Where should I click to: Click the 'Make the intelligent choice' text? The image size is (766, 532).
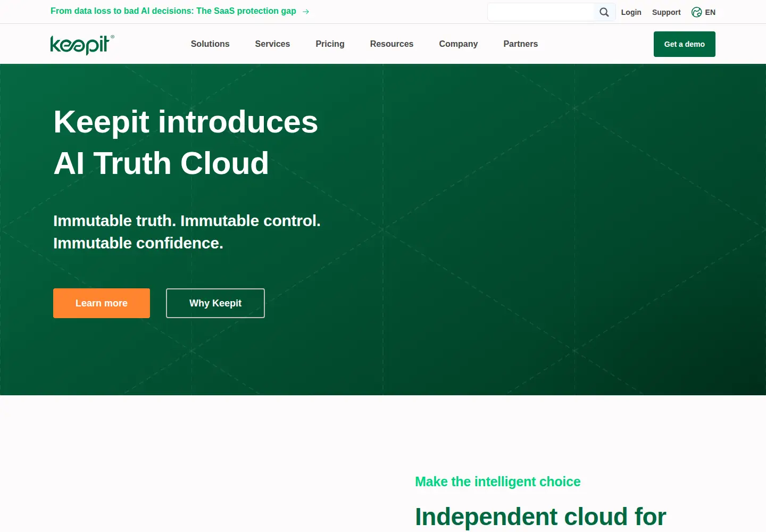click(498, 481)
